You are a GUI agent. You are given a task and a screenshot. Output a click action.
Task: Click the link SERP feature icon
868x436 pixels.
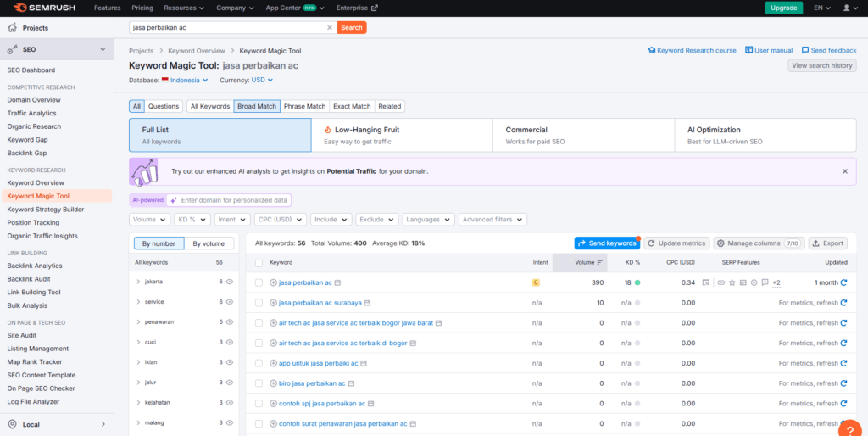[721, 282]
